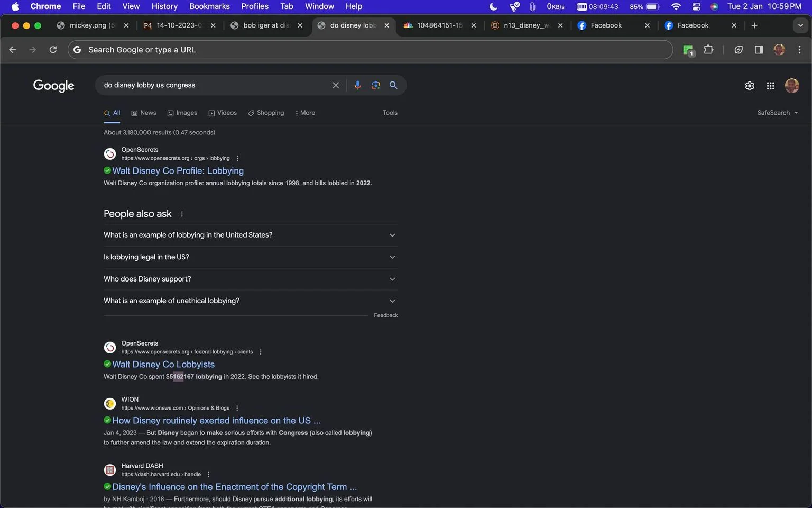
Task: Reload the current page
Action: click(53, 50)
